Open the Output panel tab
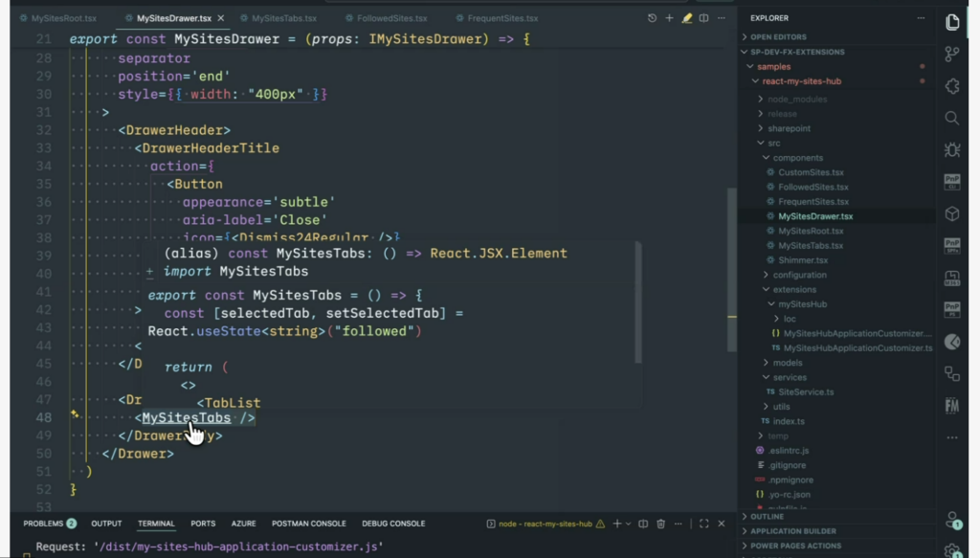Viewport: 980px width, 558px height. pos(106,524)
